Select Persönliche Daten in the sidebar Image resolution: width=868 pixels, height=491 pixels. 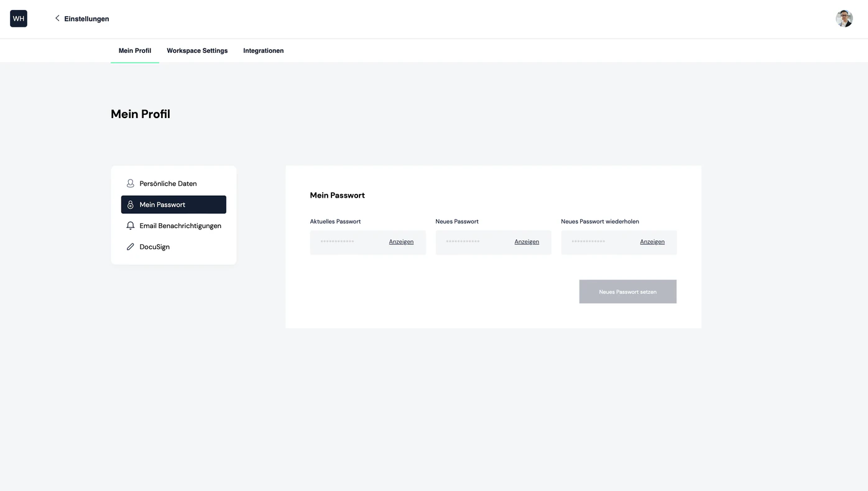tap(173, 183)
